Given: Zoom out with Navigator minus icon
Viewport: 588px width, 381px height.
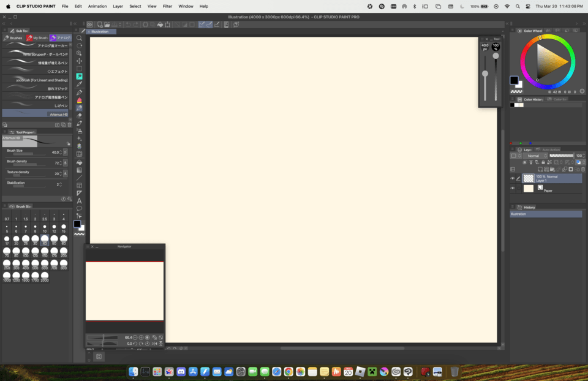Looking at the screenshot, I should tap(135, 338).
